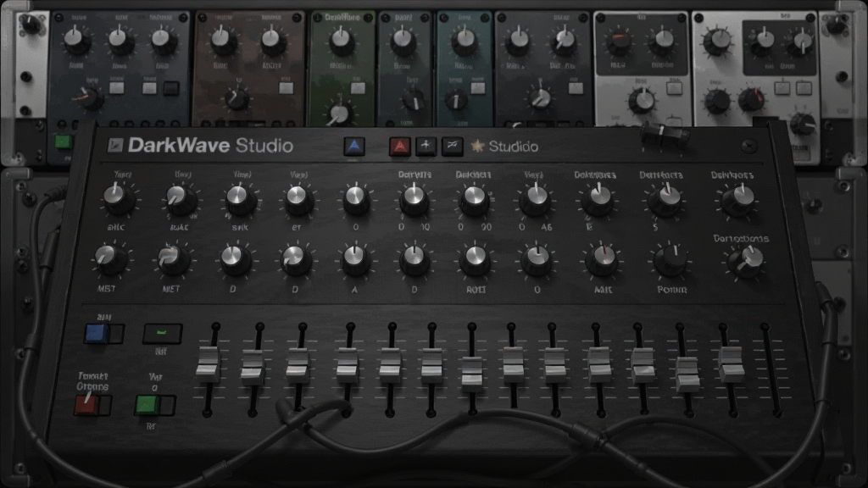This screenshot has height=488, width=868.
Task: Click the red triangle button in header
Action: (x=400, y=147)
